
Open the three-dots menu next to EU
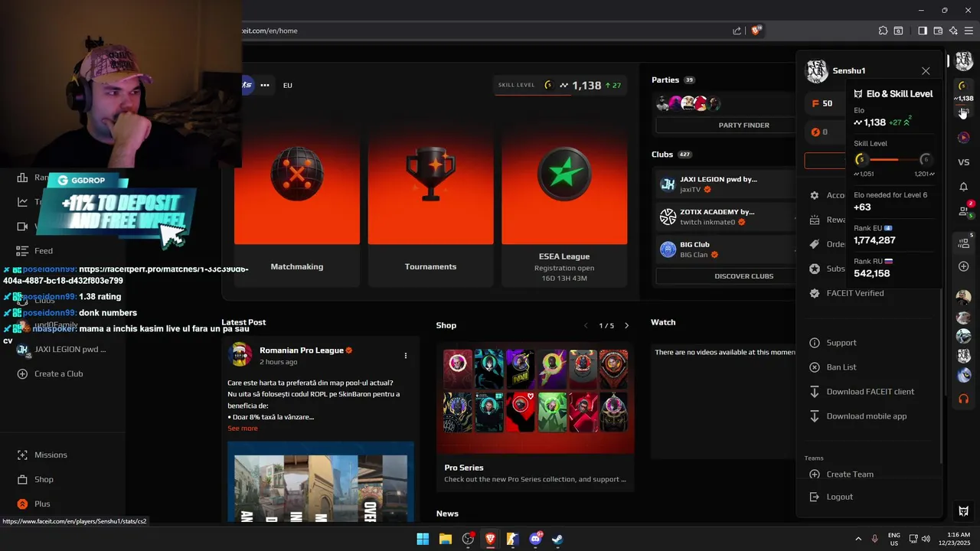point(265,85)
